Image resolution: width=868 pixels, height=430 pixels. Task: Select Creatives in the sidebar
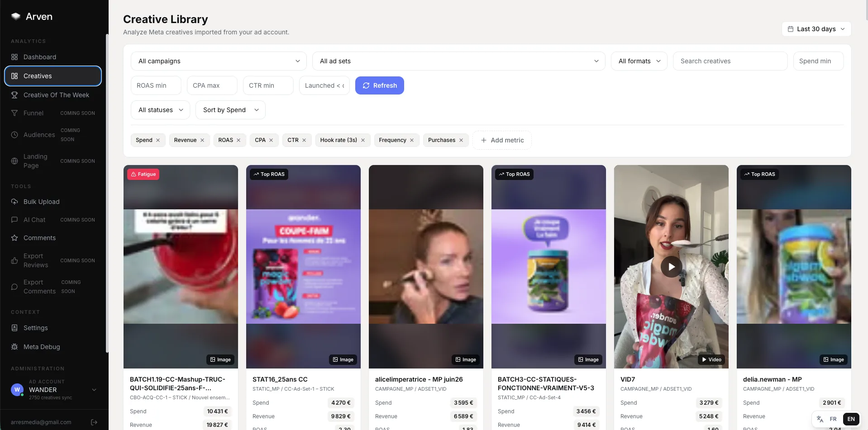(53, 76)
